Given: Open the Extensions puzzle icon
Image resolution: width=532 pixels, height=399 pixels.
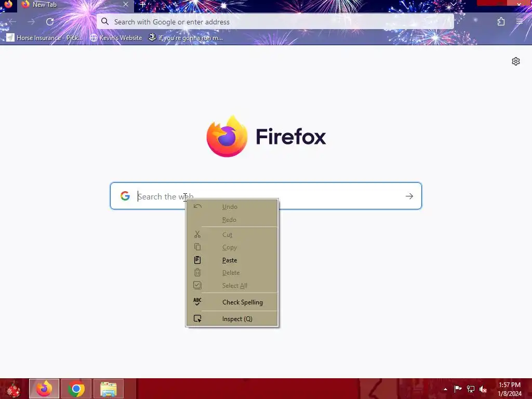Looking at the screenshot, I should 501,22.
